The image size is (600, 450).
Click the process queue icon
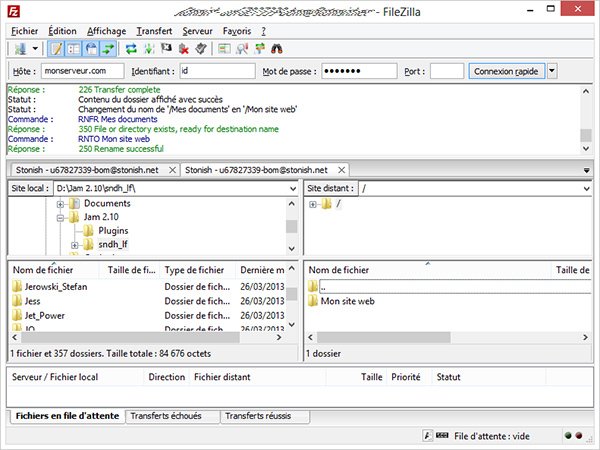point(149,48)
